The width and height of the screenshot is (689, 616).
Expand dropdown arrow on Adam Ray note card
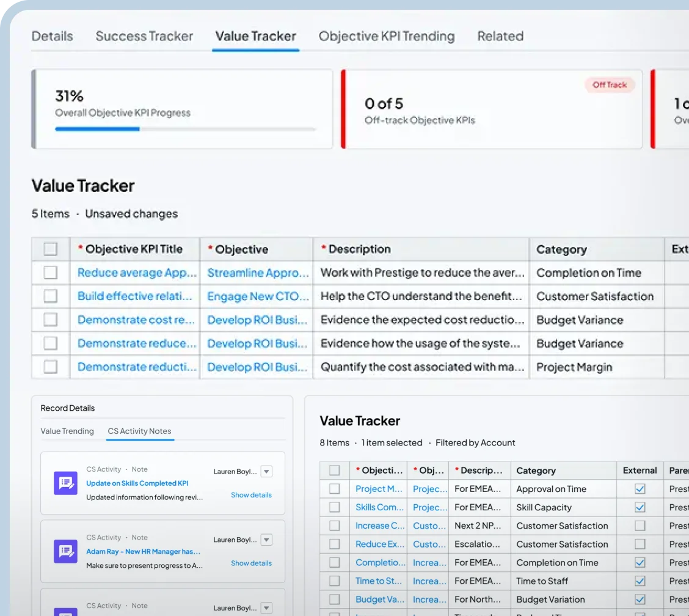pyautogui.click(x=266, y=540)
